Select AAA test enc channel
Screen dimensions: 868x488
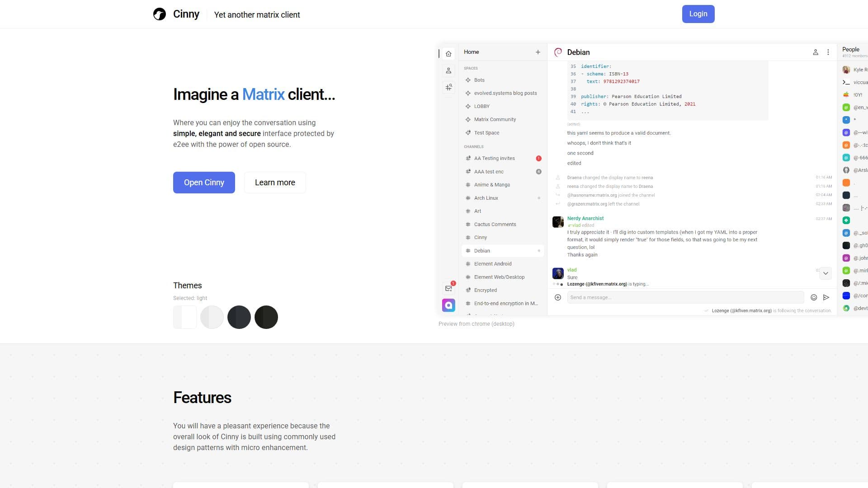(503, 172)
